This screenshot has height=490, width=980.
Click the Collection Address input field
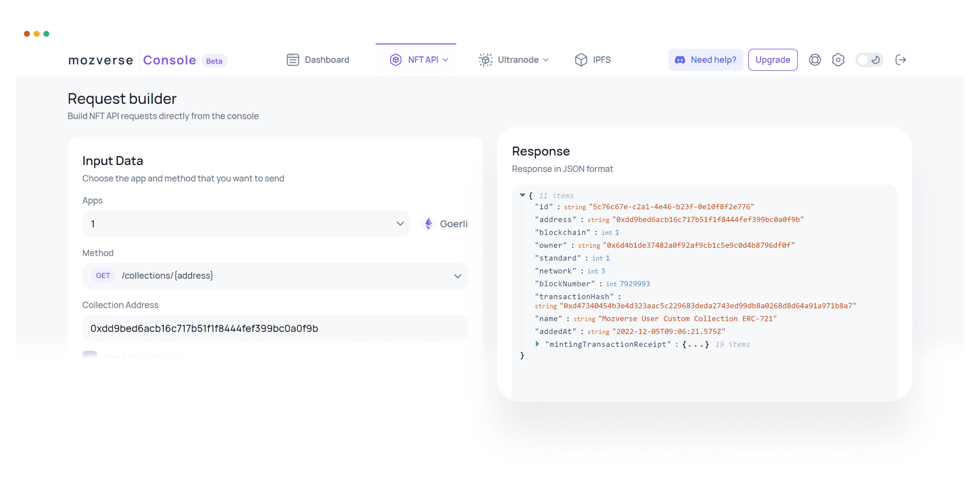tap(275, 328)
